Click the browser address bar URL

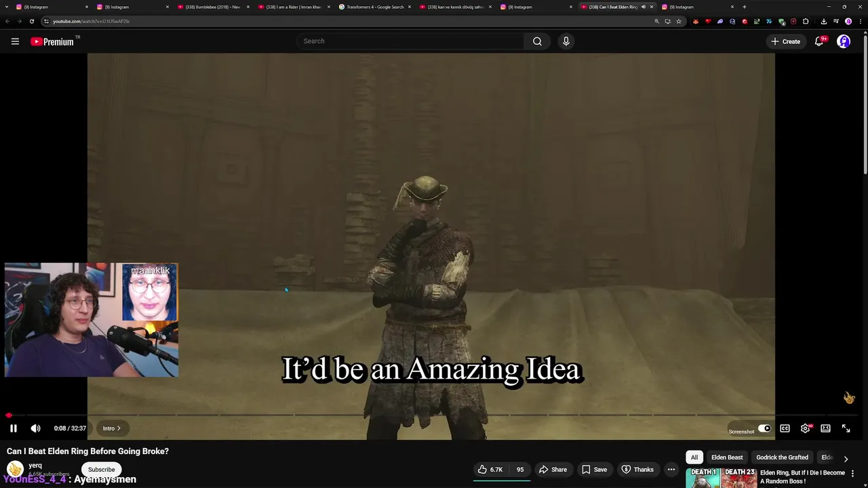click(91, 21)
